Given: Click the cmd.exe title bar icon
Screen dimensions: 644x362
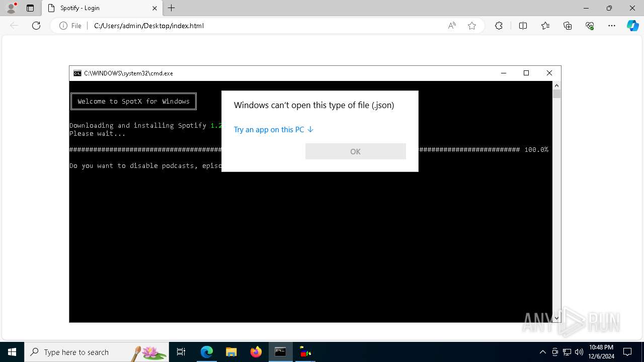Looking at the screenshot, I should pyautogui.click(x=77, y=73).
